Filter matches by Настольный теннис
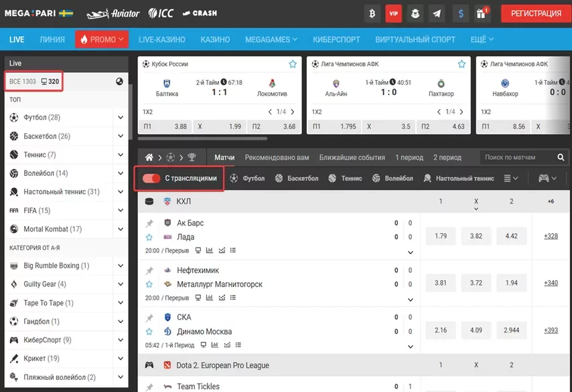 459,178
